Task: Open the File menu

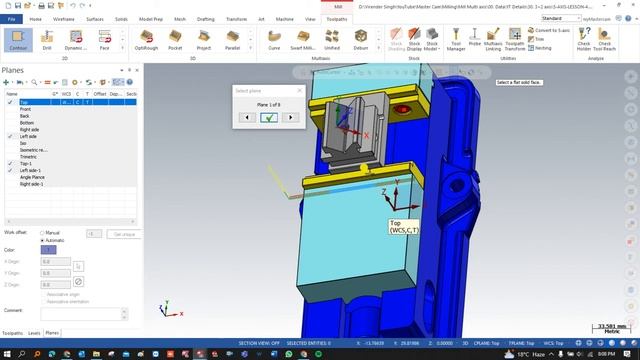Action: [x=11, y=19]
